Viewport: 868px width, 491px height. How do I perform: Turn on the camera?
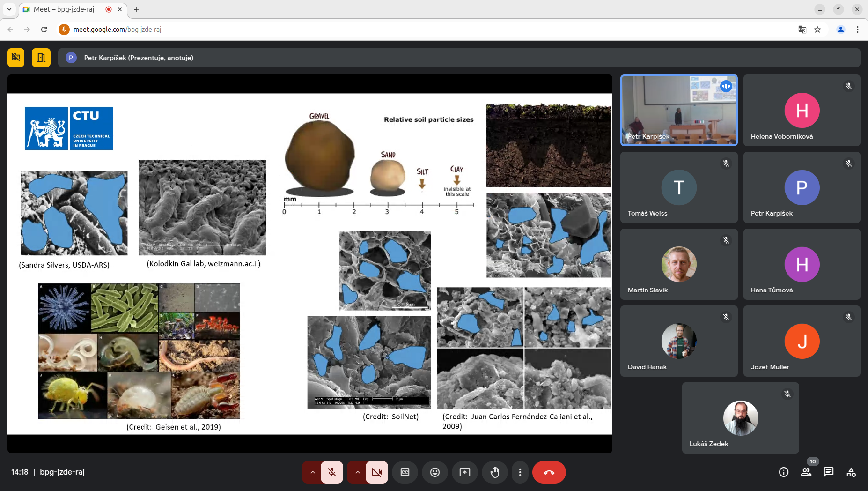coord(377,472)
